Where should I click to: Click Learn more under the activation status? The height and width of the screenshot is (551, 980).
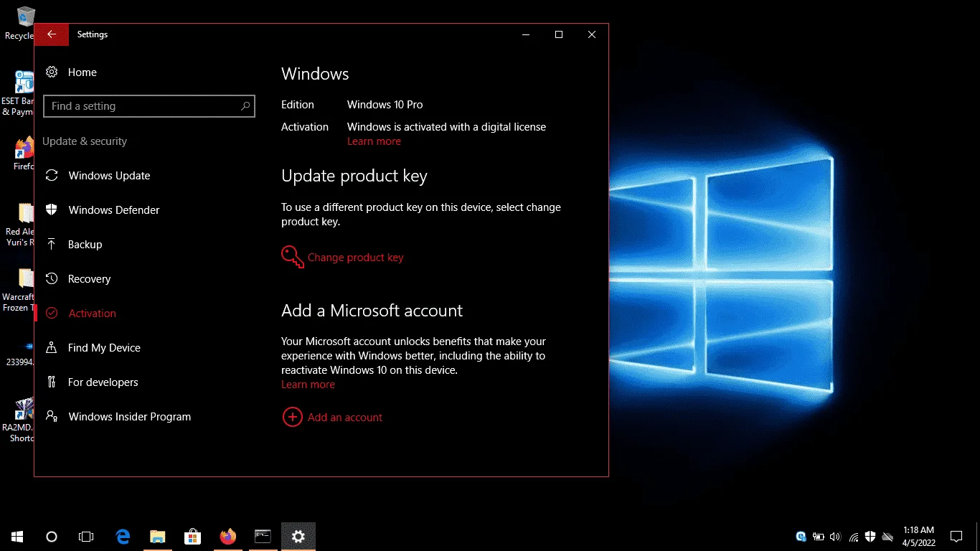pos(374,141)
